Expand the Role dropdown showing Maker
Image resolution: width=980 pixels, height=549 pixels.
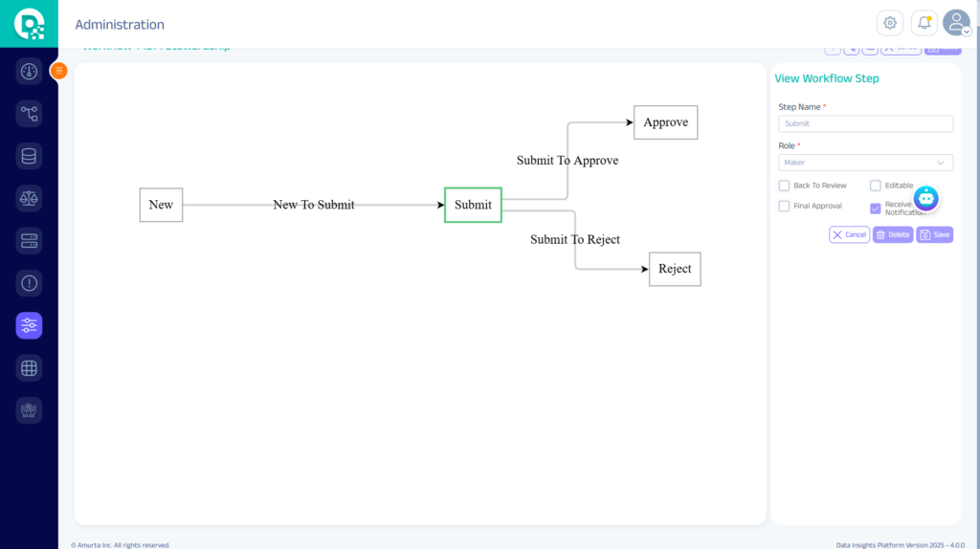click(865, 163)
